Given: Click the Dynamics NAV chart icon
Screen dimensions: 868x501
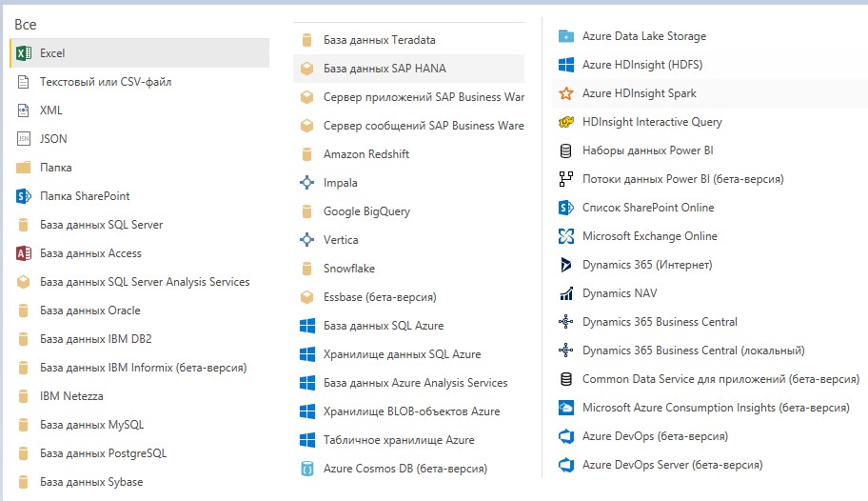Looking at the screenshot, I should click(x=565, y=293).
